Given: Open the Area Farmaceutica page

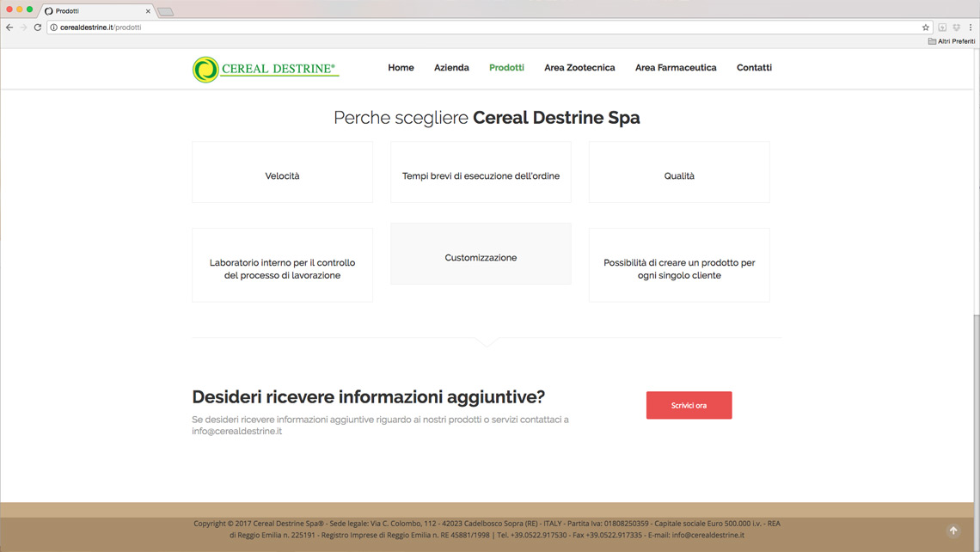Looking at the screenshot, I should 676,68.
